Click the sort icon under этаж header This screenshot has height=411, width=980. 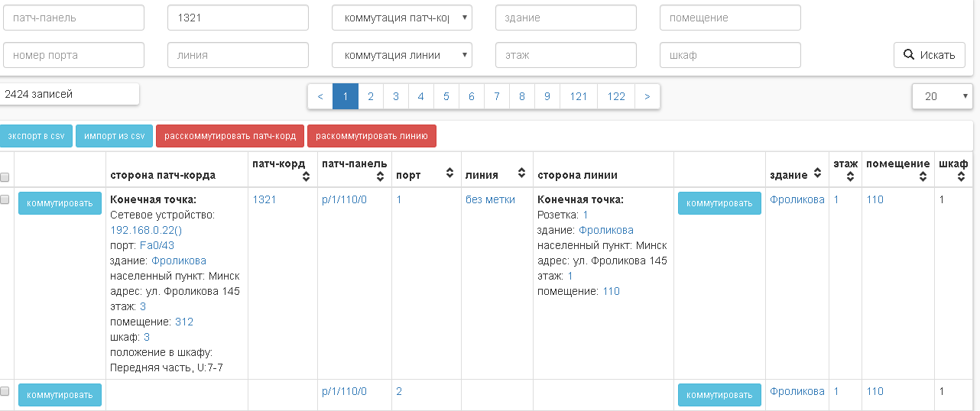[846, 176]
